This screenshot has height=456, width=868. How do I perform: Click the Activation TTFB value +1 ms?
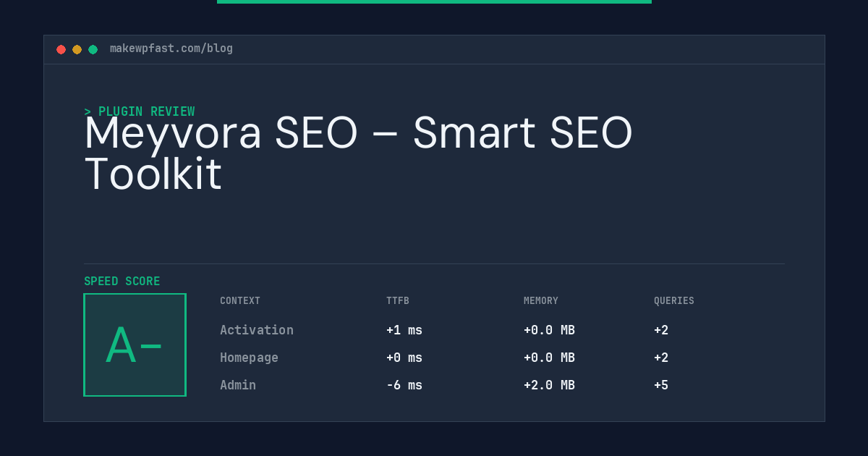[404, 330]
